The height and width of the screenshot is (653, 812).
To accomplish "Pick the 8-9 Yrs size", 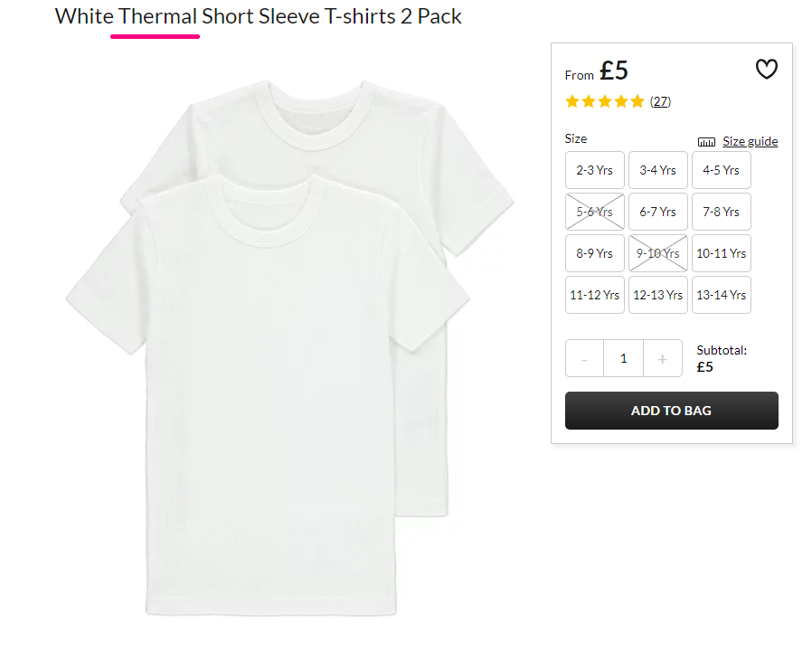I will click(x=594, y=253).
